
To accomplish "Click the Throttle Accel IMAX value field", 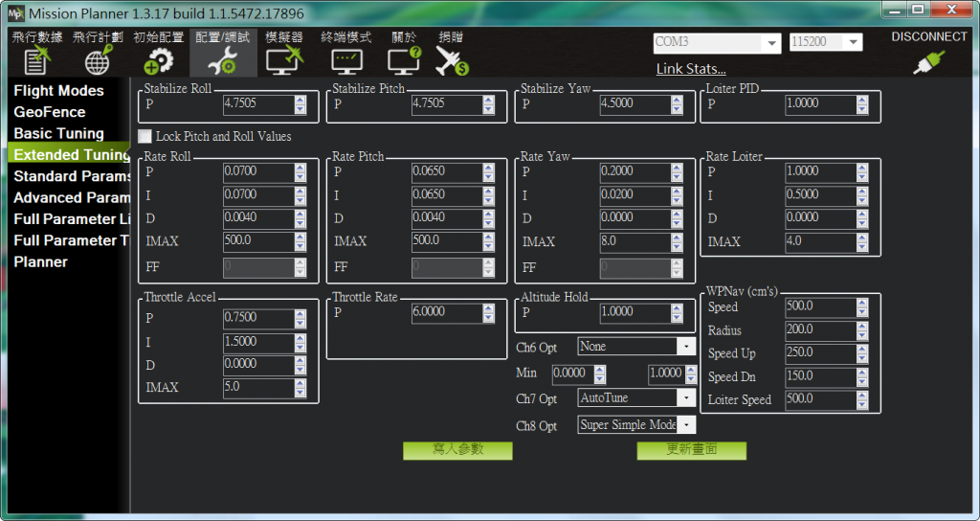I will pos(258,388).
